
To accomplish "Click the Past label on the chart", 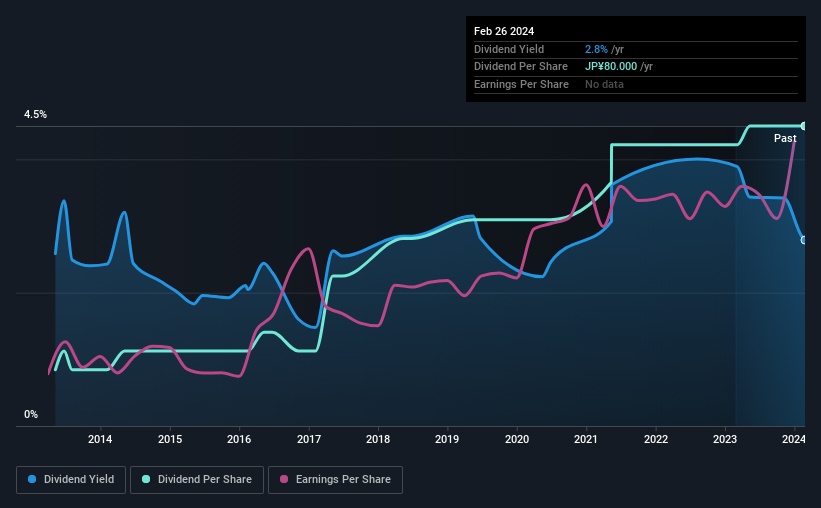I will [x=785, y=138].
